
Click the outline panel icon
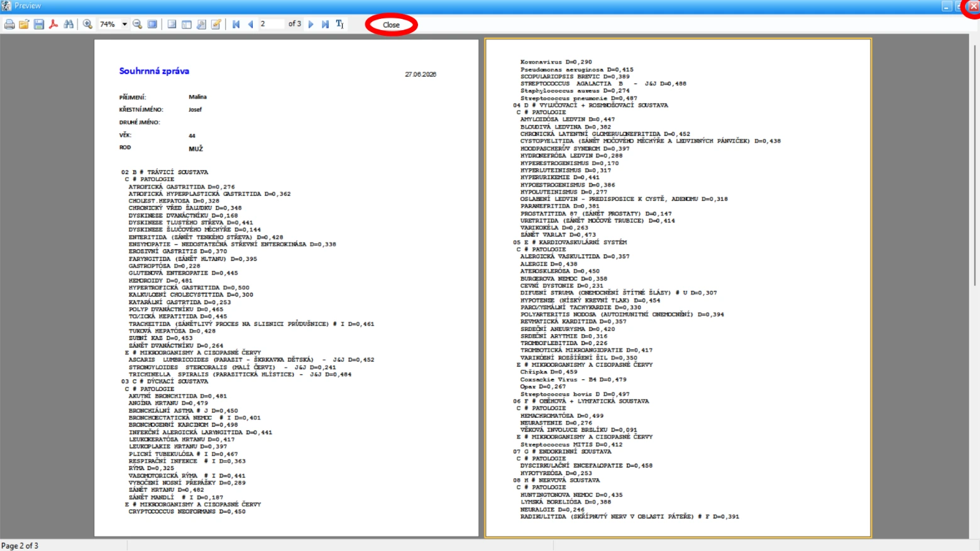pos(172,25)
